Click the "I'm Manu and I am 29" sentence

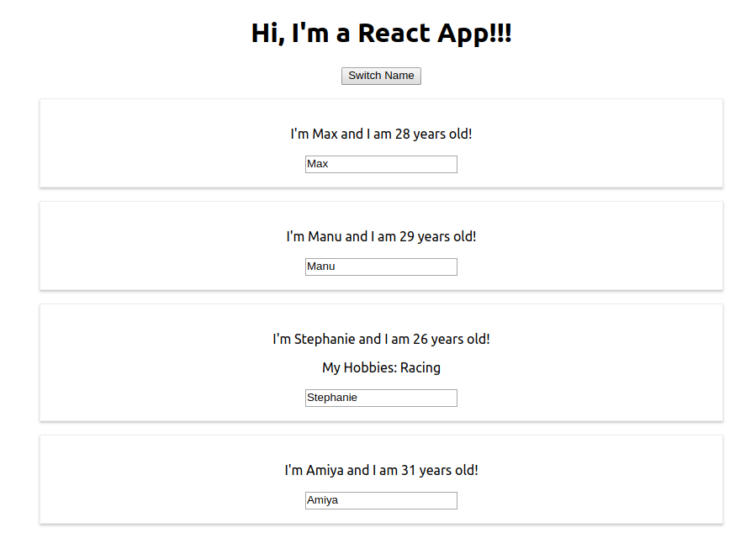(x=381, y=236)
